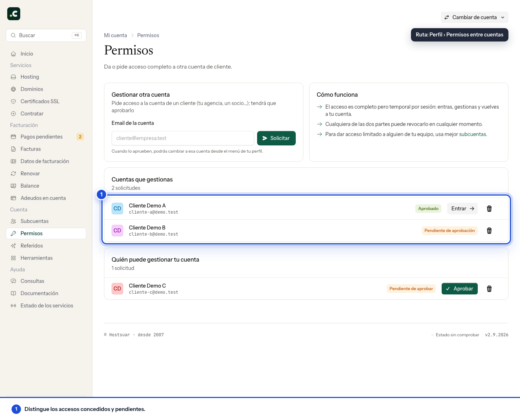Viewport: 520px width, 420px height.
Task: Click the Dominios globe icon
Action: pyautogui.click(x=13, y=89)
